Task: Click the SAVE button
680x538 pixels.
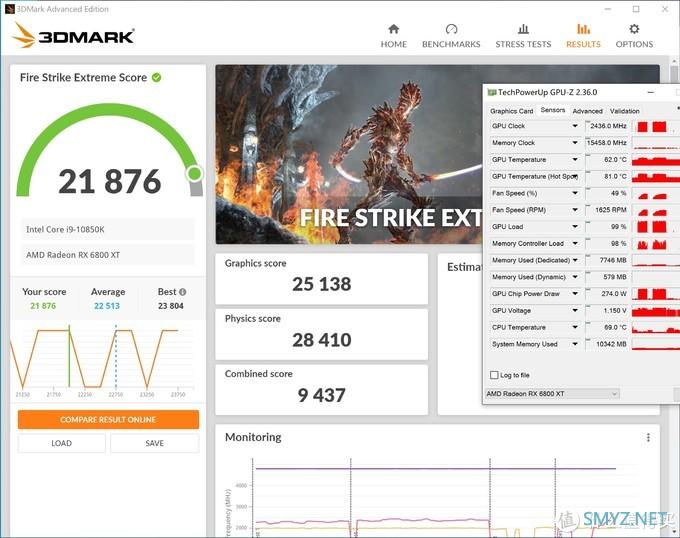Action: pos(154,443)
